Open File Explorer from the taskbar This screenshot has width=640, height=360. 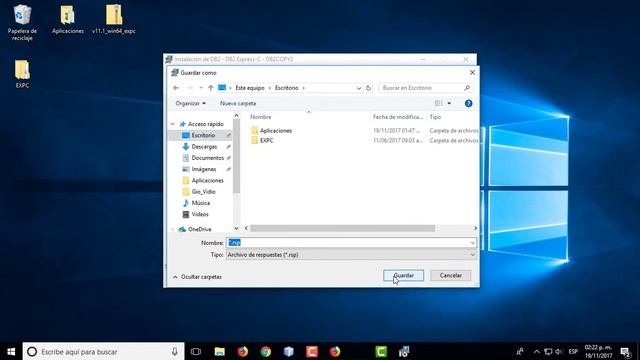(x=220, y=351)
